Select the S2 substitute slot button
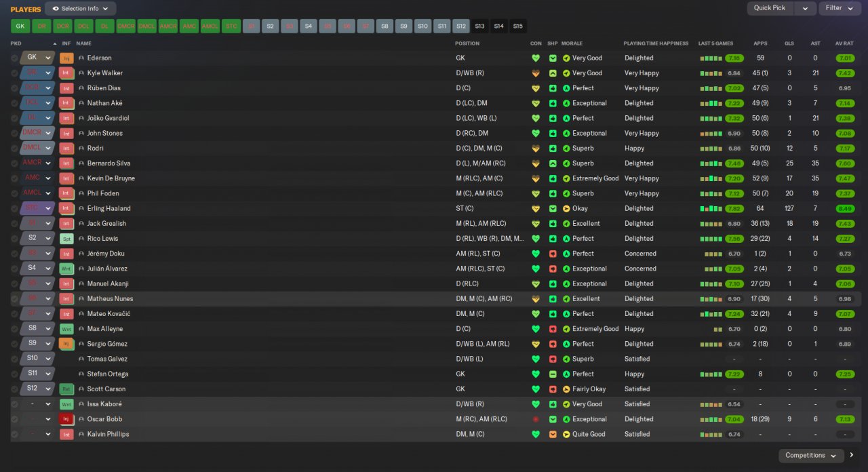Viewport: 868px width, 472px height. click(x=271, y=26)
